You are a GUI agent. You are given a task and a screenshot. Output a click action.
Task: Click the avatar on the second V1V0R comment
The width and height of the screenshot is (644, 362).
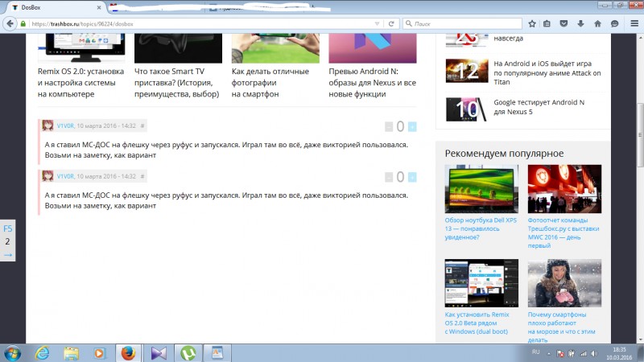47,176
